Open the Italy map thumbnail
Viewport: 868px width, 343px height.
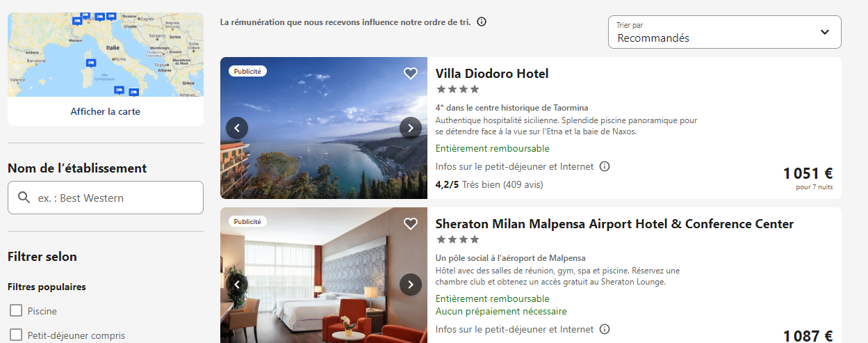[106, 55]
